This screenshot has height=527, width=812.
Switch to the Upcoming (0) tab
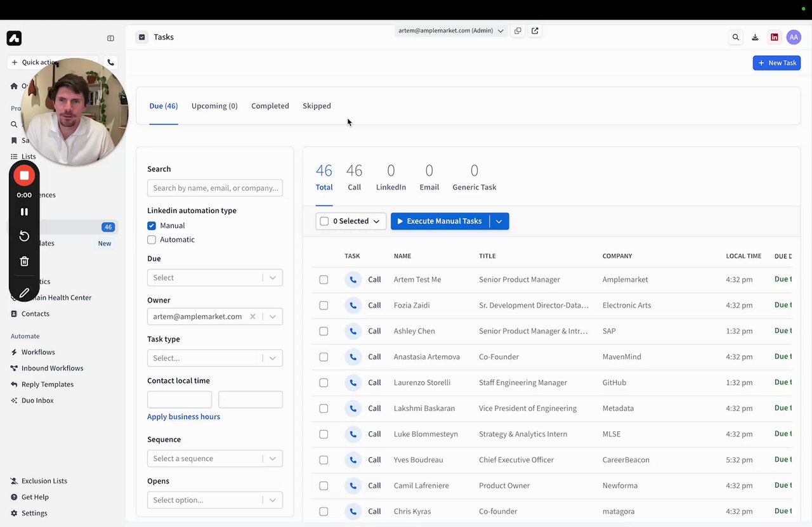click(214, 106)
